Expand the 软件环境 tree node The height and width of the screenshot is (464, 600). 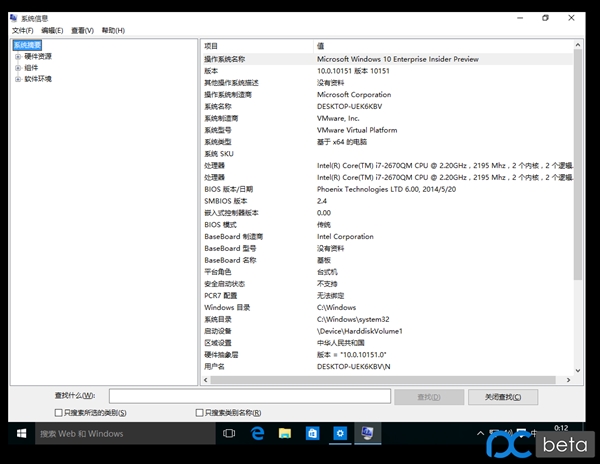(17, 78)
